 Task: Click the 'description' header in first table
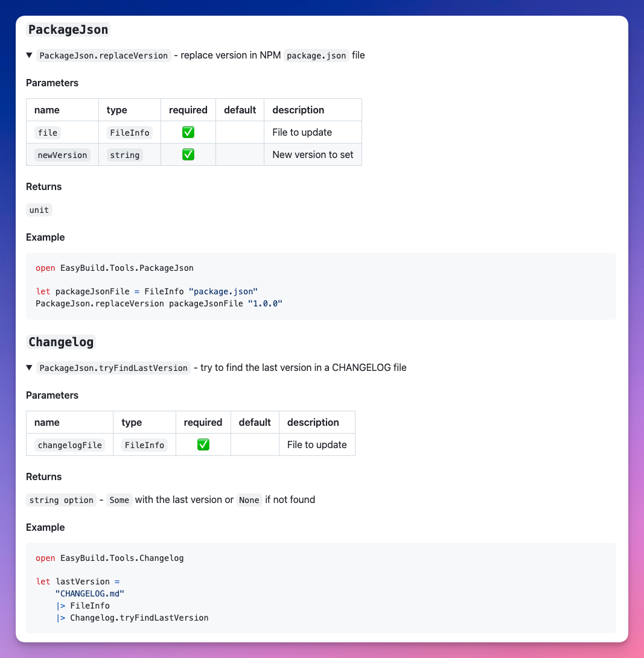(x=298, y=110)
